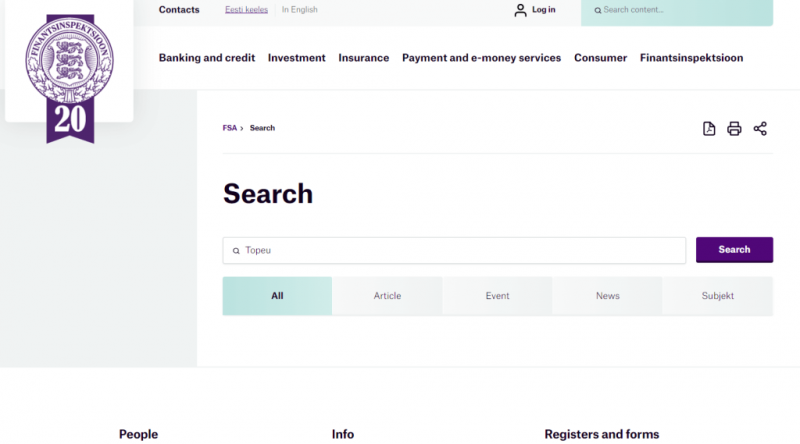Click the FSA breadcrumb link

pos(230,128)
